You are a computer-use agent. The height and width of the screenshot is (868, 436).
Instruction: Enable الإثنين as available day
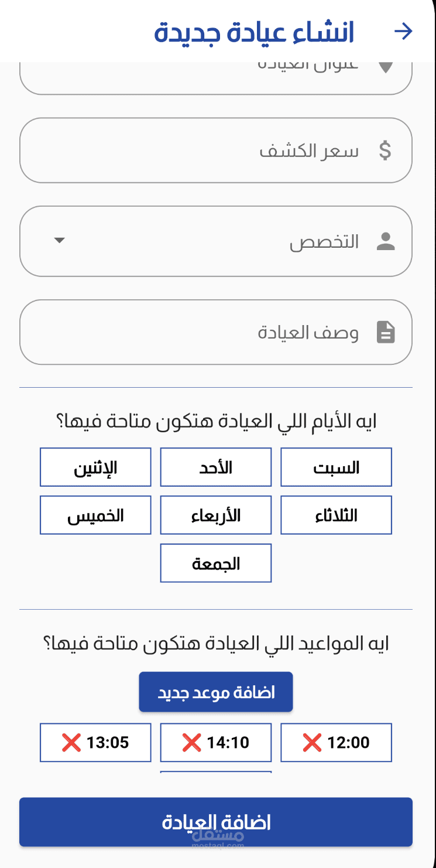(x=95, y=467)
